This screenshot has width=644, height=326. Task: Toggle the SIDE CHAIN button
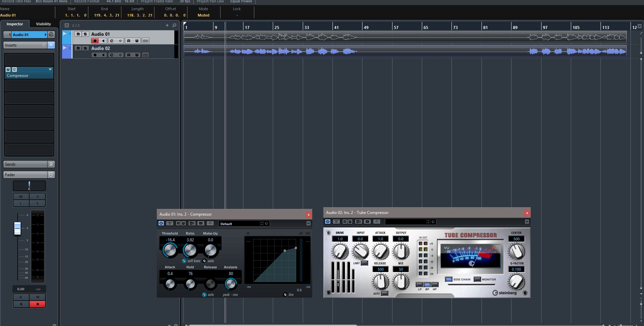pyautogui.click(x=449, y=279)
